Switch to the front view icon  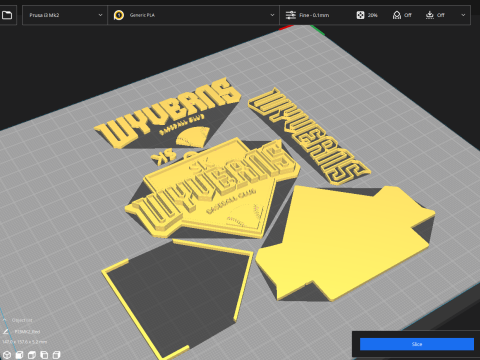(x=19, y=355)
